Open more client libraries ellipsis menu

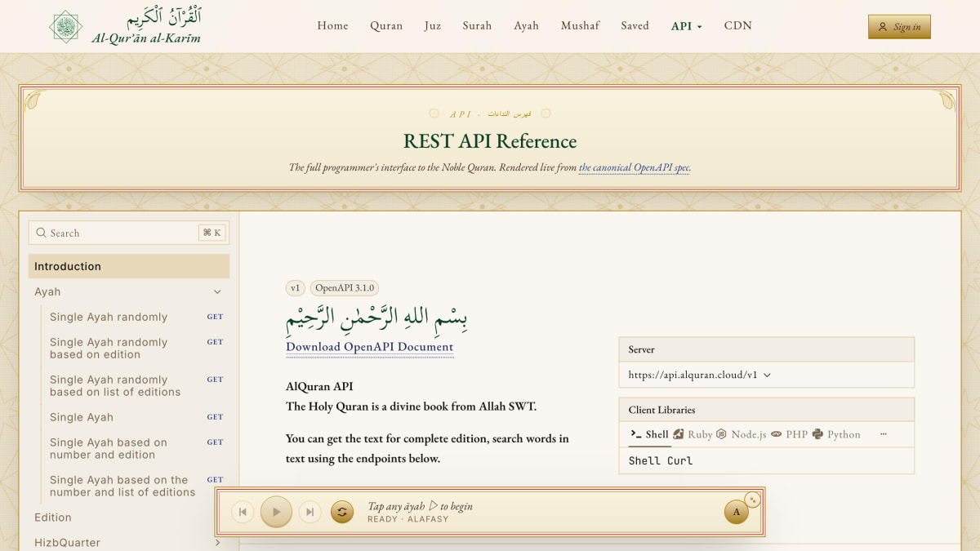pos(883,434)
